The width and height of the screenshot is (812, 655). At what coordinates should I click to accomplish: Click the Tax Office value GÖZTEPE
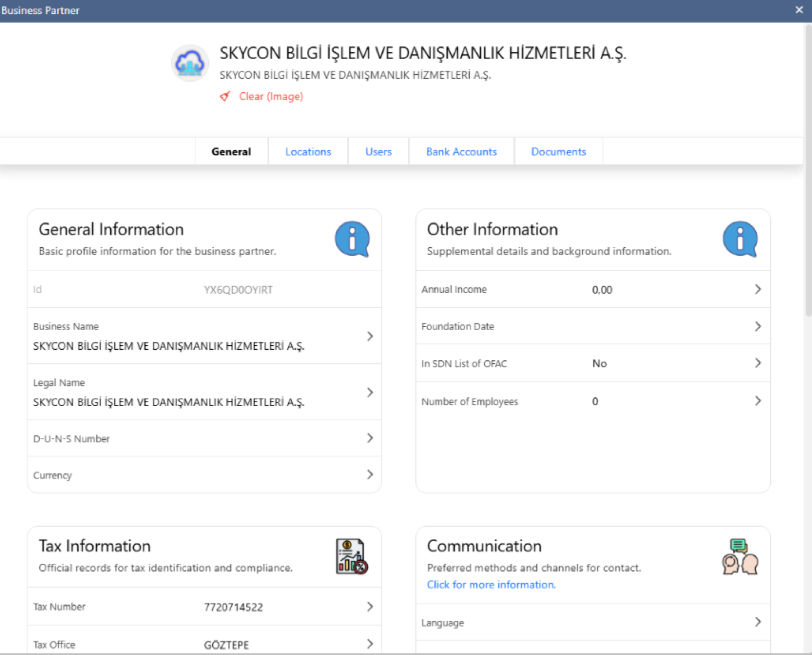226,645
